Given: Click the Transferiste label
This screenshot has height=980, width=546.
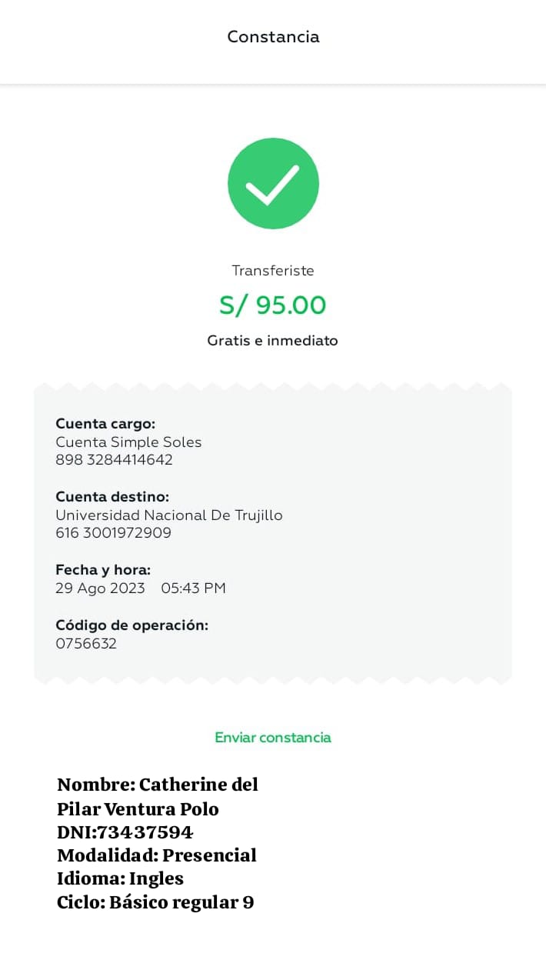Looking at the screenshot, I should pyautogui.click(x=273, y=271).
